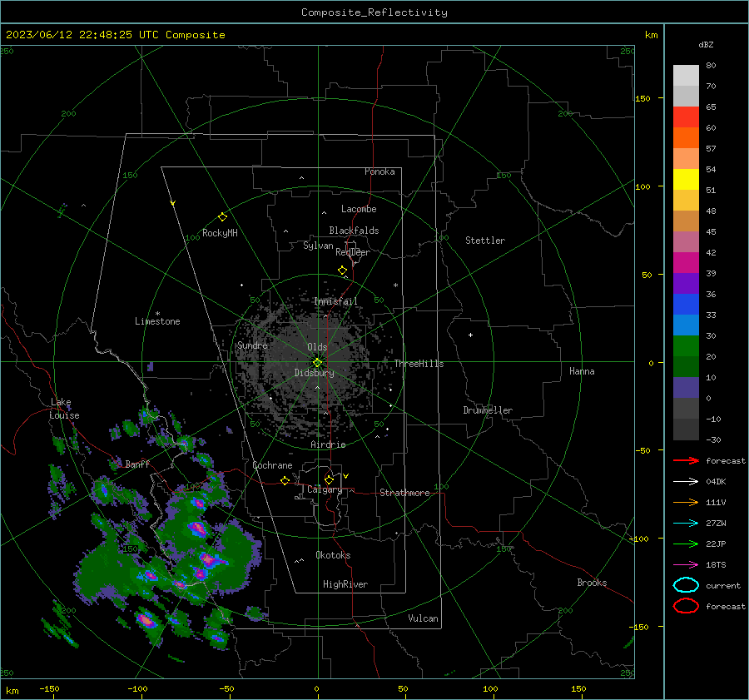Click the Blackfalds city label
The height and width of the screenshot is (700, 749).
[354, 231]
